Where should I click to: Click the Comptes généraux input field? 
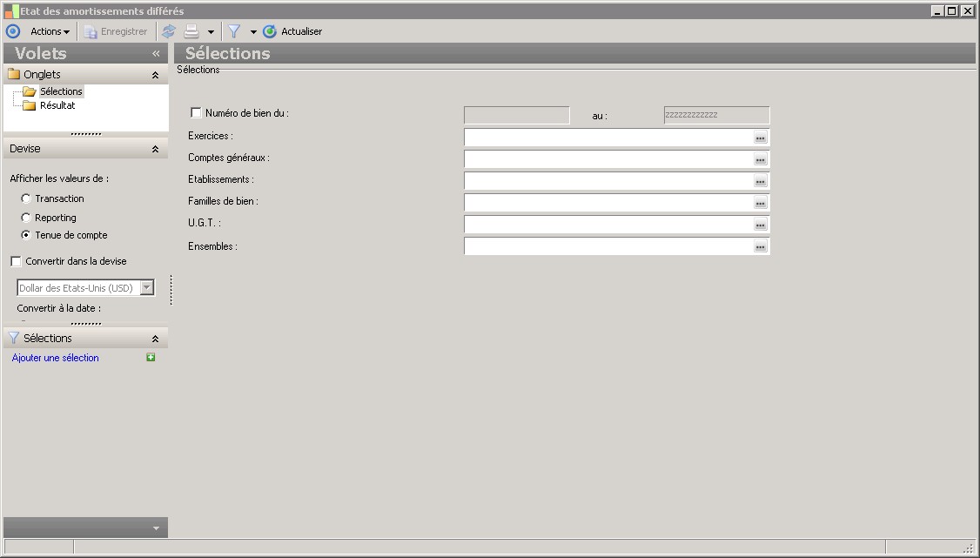coord(608,158)
